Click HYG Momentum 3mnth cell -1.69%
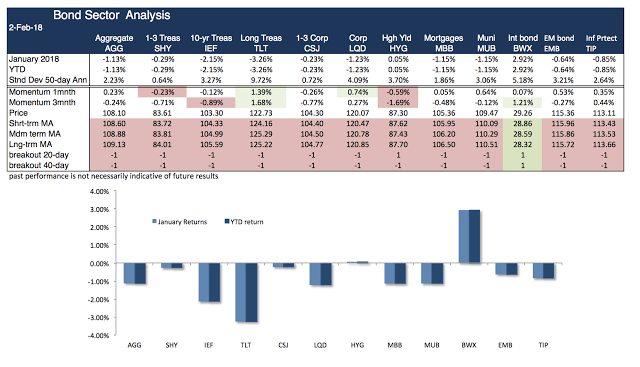Screen dimensions: 640x367 398,103
